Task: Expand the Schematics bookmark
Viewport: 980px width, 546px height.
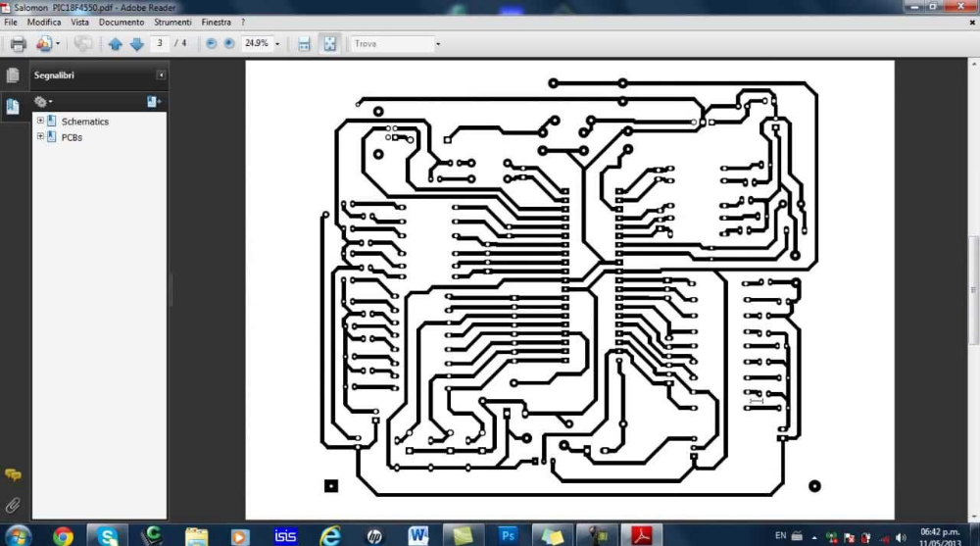Action: (40, 121)
